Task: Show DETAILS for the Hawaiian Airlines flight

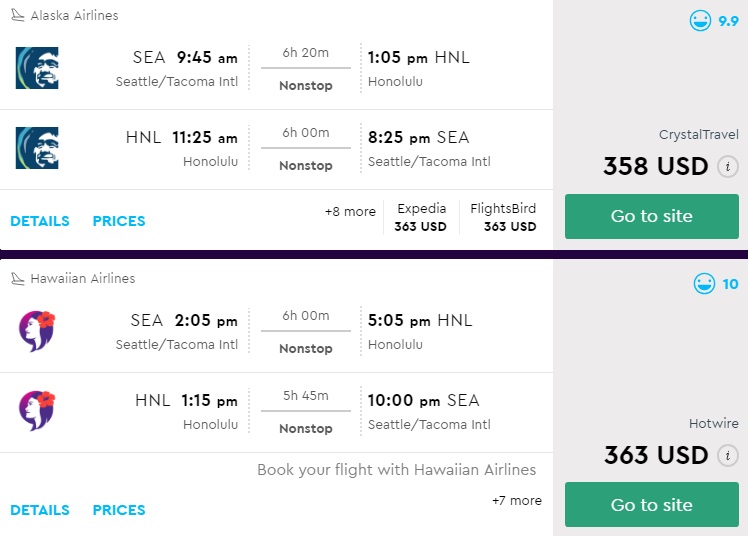Action: pyautogui.click(x=40, y=510)
